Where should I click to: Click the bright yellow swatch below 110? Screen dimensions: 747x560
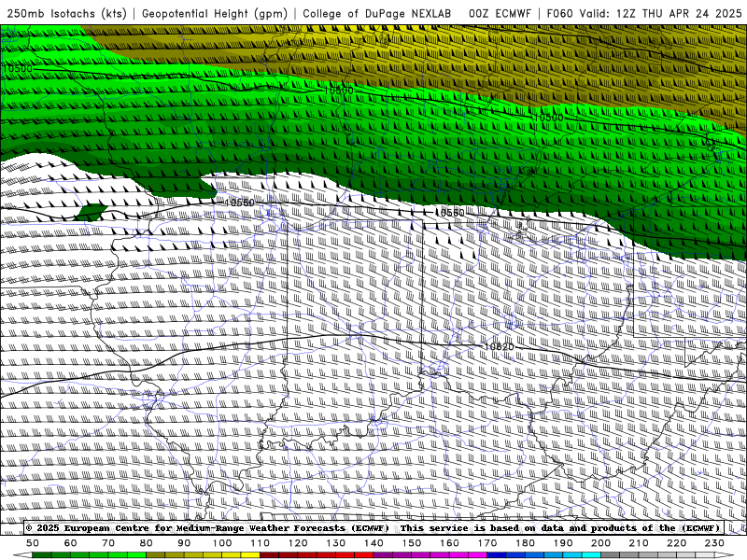point(250,555)
